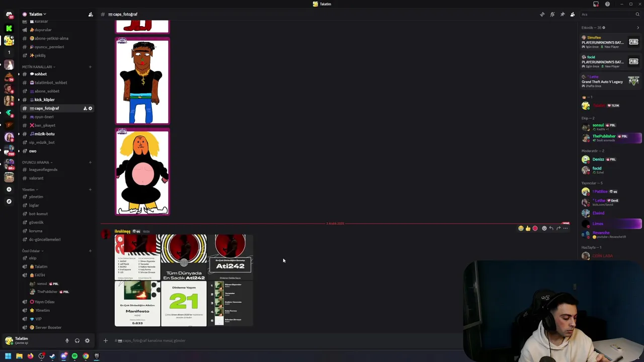Open duyurular announcement channel

point(57,30)
